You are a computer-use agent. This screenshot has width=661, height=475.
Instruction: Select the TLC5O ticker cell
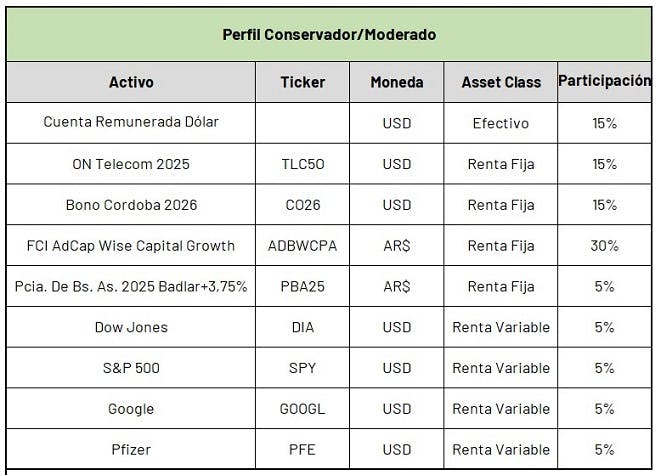(x=303, y=164)
